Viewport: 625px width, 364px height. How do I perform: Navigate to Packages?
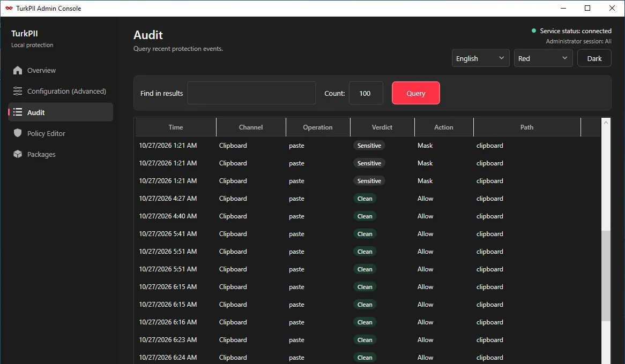(61, 154)
